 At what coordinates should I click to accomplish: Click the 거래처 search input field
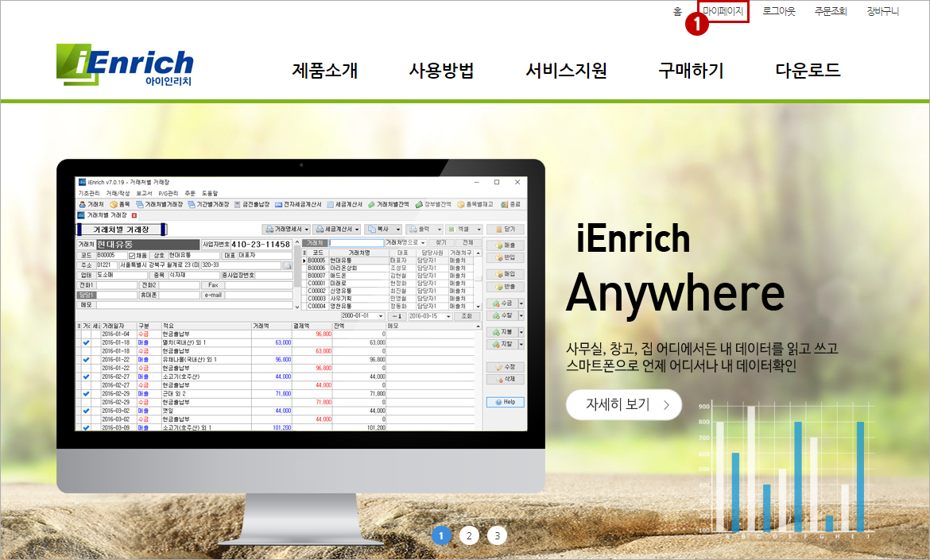[x=356, y=243]
